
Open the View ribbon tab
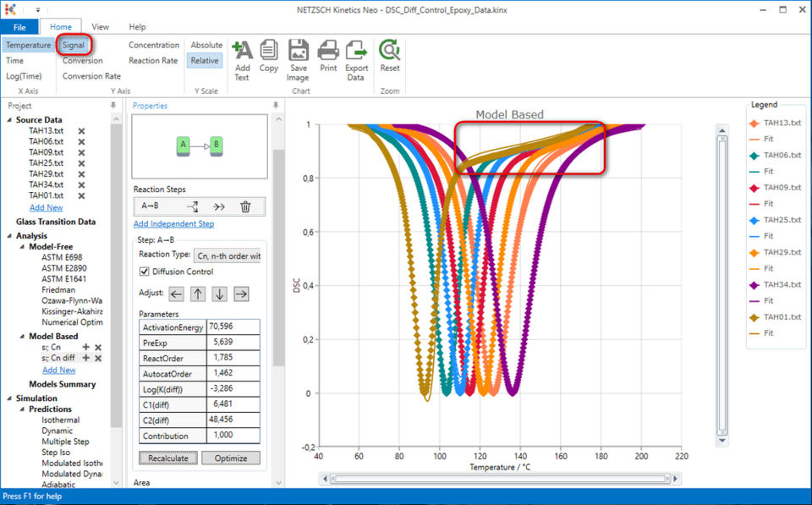point(100,27)
